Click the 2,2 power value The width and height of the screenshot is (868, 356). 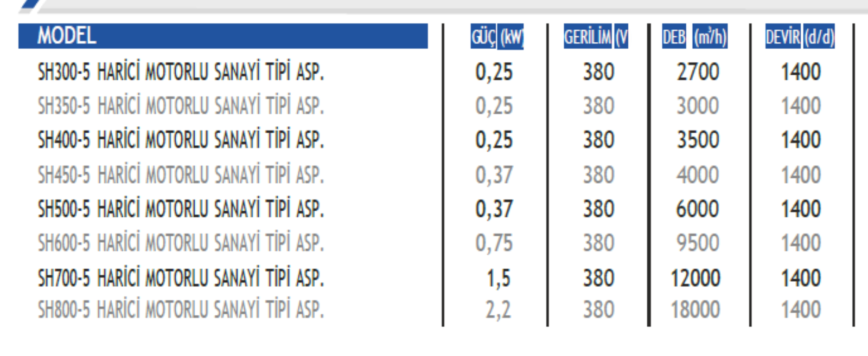pos(498,310)
